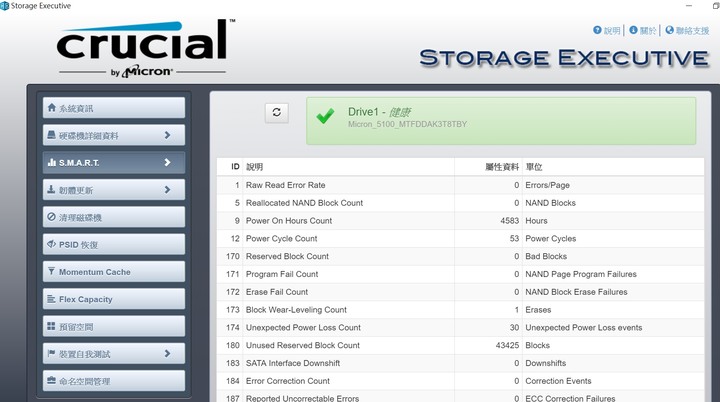Click the info icon beside 關於
The image size is (720, 402).
coord(633,30)
